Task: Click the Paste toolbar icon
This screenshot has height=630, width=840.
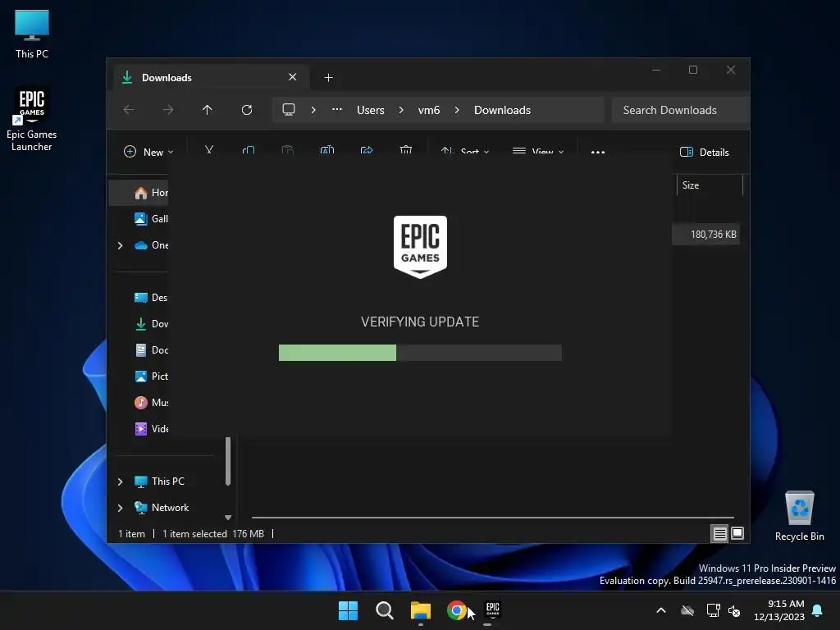Action: [288, 151]
